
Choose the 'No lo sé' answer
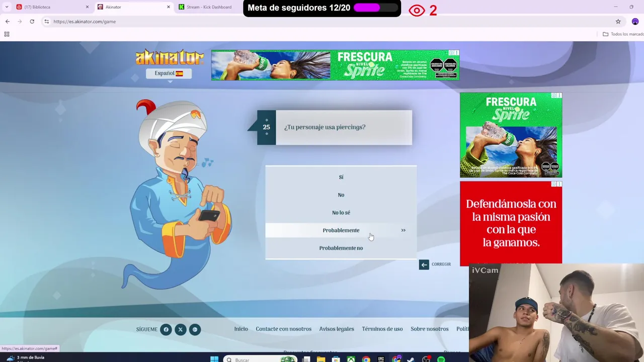pos(341,212)
